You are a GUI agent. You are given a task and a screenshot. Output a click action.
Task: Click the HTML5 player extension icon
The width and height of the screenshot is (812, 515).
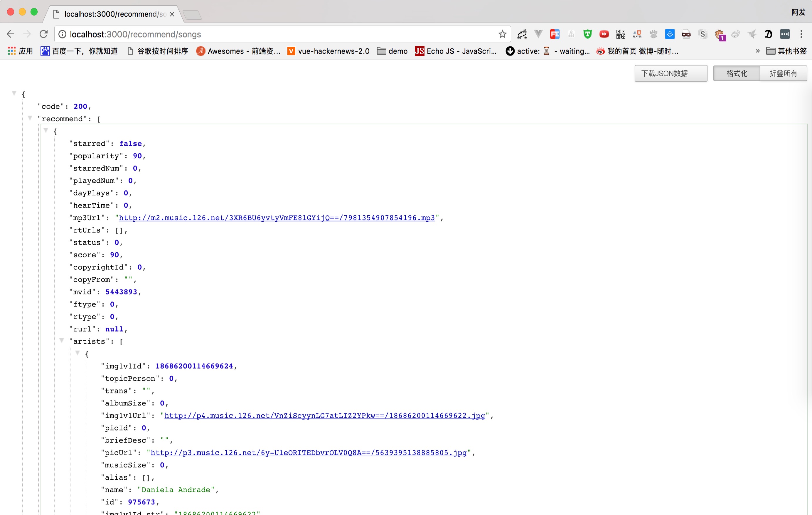click(x=637, y=34)
